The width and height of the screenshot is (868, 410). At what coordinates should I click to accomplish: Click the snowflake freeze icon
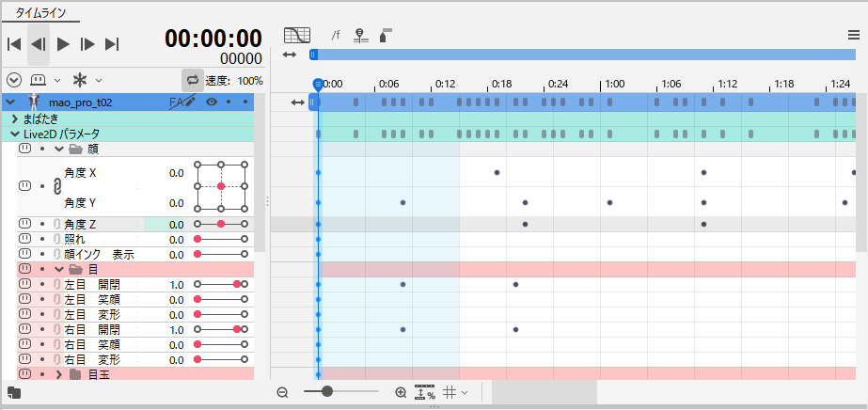point(79,80)
